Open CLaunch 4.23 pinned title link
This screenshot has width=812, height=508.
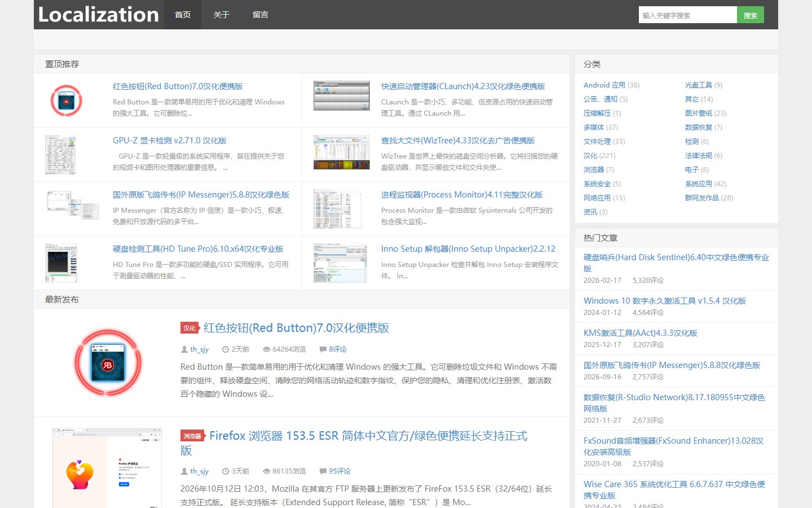click(463, 86)
